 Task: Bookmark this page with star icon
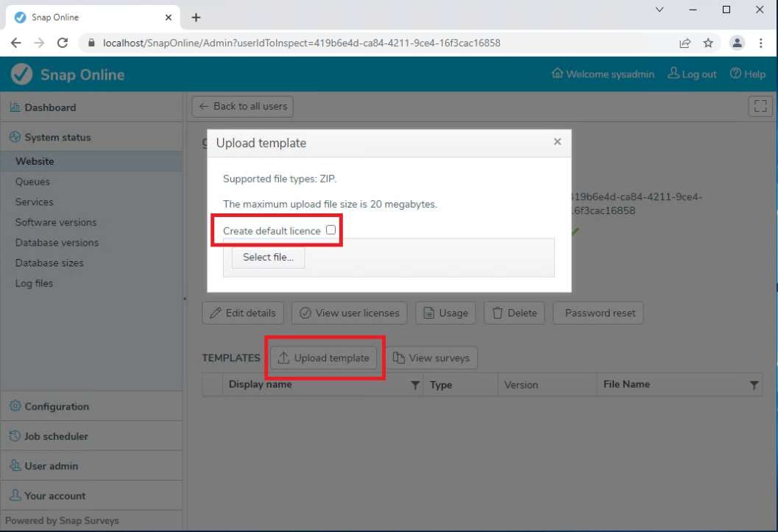708,43
